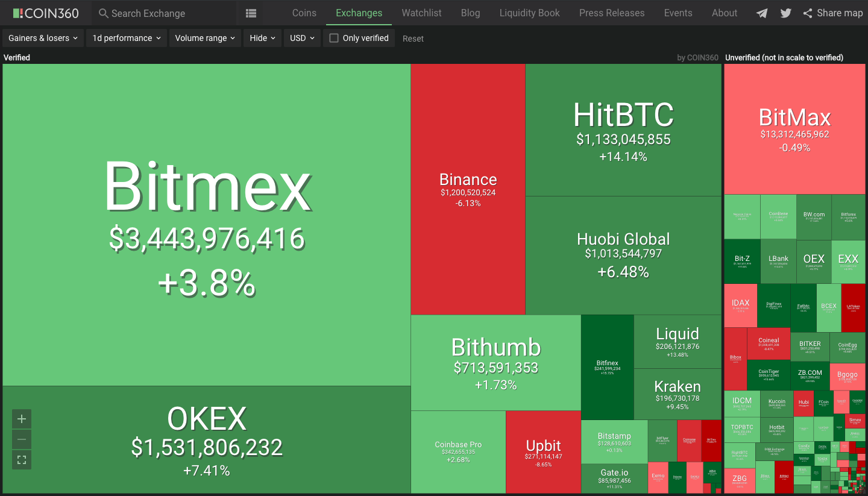Click the CoinBene tile

tap(778, 217)
